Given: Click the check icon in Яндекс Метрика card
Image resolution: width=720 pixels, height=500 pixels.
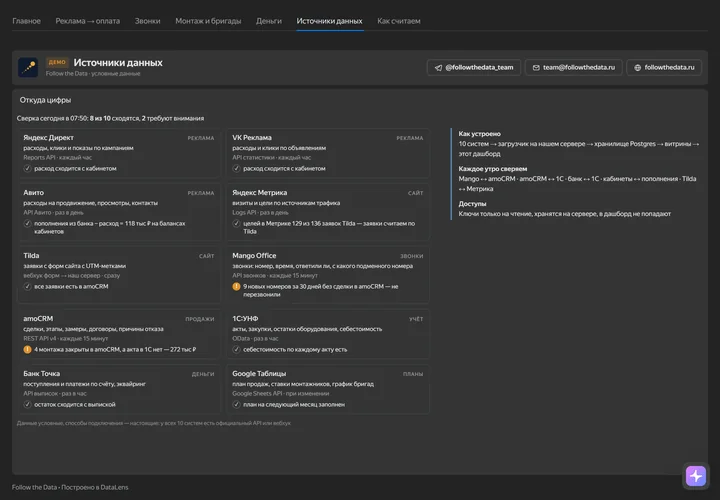Looking at the screenshot, I should coord(236,224).
